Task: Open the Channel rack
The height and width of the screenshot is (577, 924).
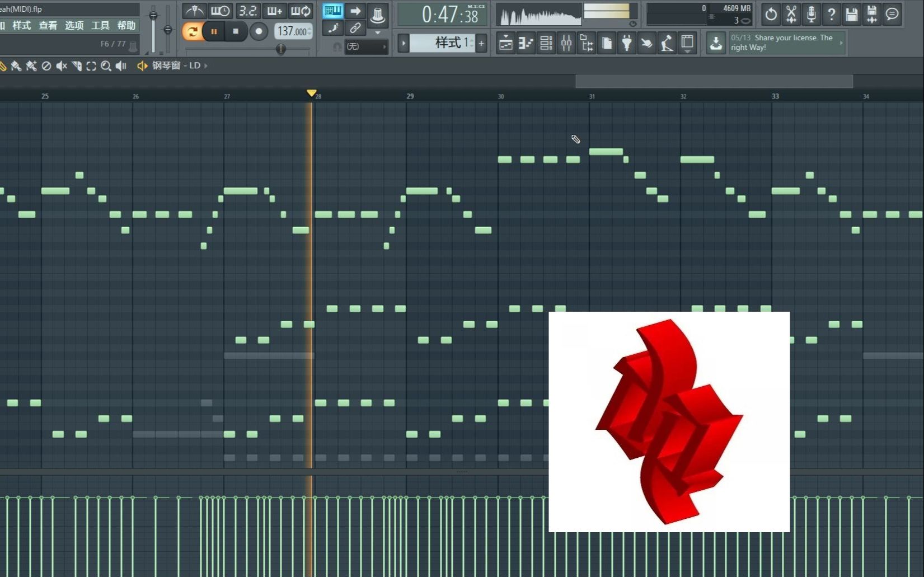Action: pyautogui.click(x=546, y=43)
